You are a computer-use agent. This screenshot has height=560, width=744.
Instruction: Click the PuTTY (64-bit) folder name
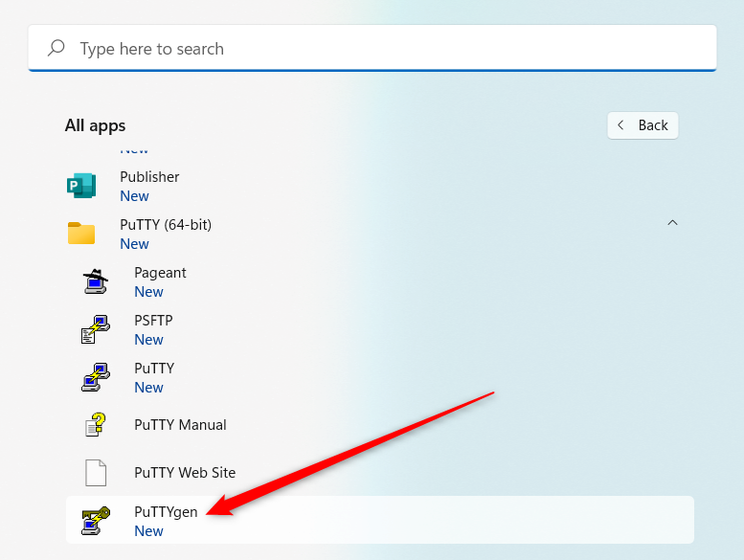166,225
